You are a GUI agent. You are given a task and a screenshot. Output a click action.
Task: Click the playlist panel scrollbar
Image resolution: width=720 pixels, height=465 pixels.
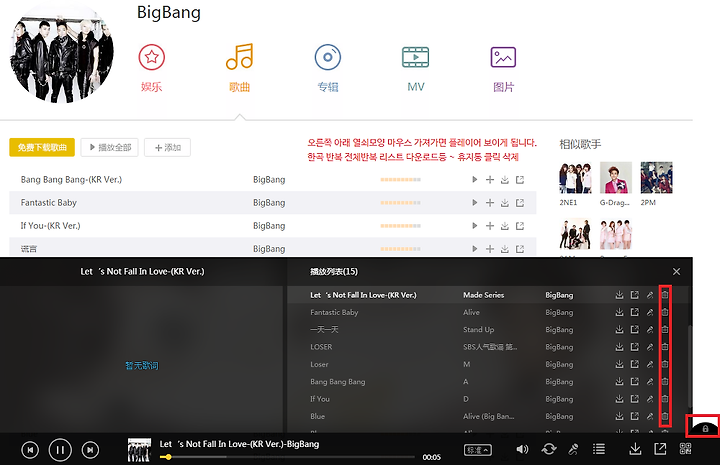(690, 366)
